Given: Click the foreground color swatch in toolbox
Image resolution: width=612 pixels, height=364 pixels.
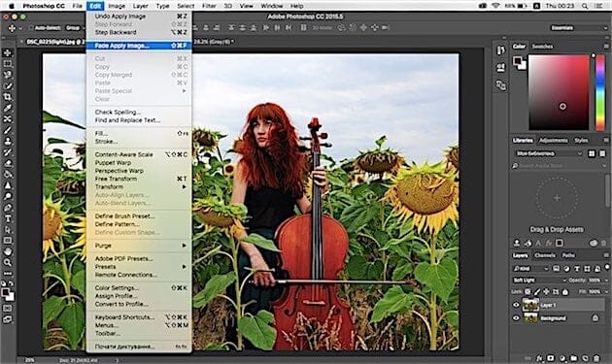Looking at the screenshot, I should [6, 292].
